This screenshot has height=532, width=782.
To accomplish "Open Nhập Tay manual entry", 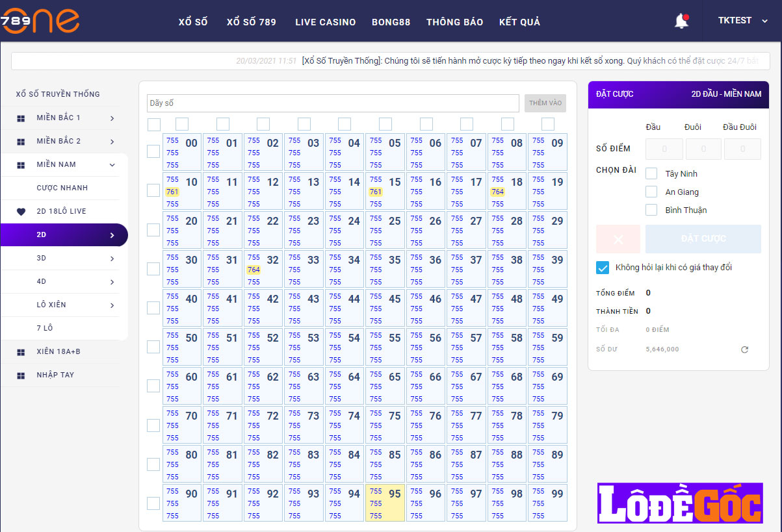I will tap(55, 375).
